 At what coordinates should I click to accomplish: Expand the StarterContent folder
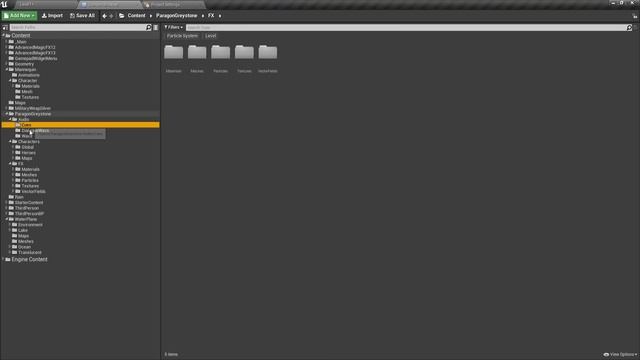coord(7,202)
